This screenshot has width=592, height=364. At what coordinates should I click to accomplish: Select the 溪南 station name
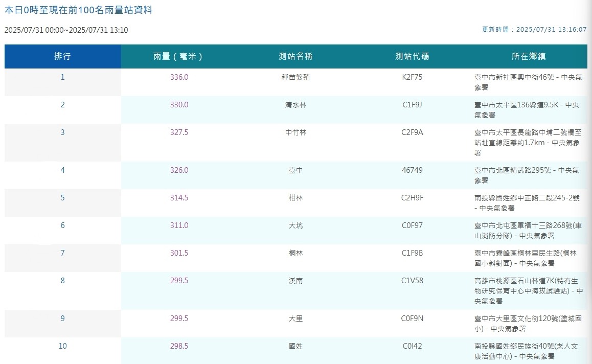tap(295, 281)
